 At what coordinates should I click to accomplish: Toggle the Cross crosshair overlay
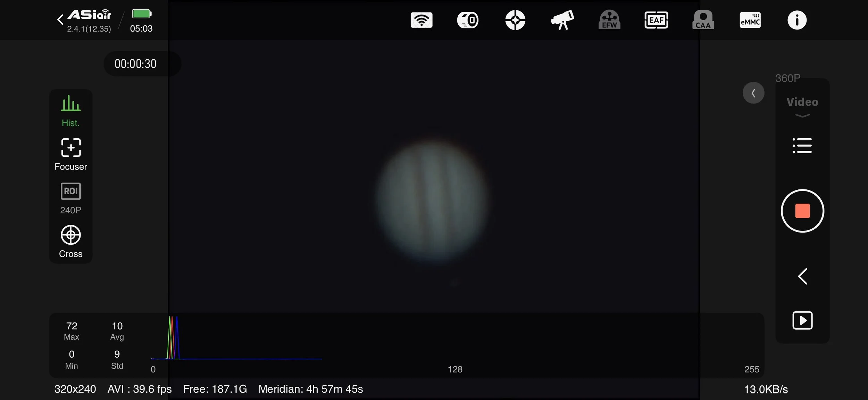tap(71, 242)
